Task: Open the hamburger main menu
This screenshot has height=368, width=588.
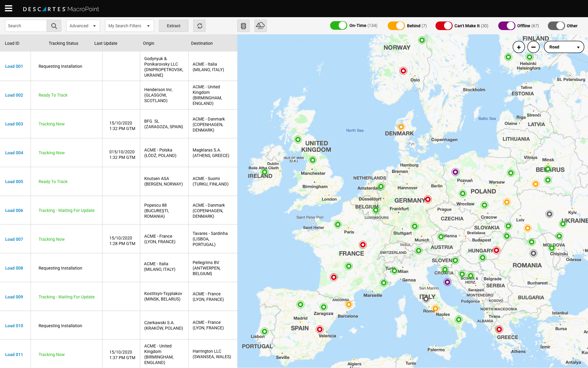Action: coord(9,9)
